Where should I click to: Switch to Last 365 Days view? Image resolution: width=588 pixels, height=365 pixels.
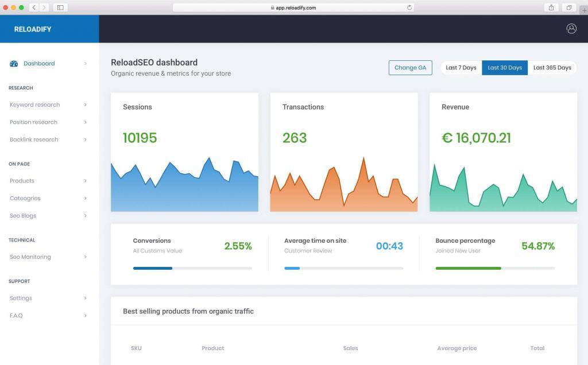[x=552, y=67]
